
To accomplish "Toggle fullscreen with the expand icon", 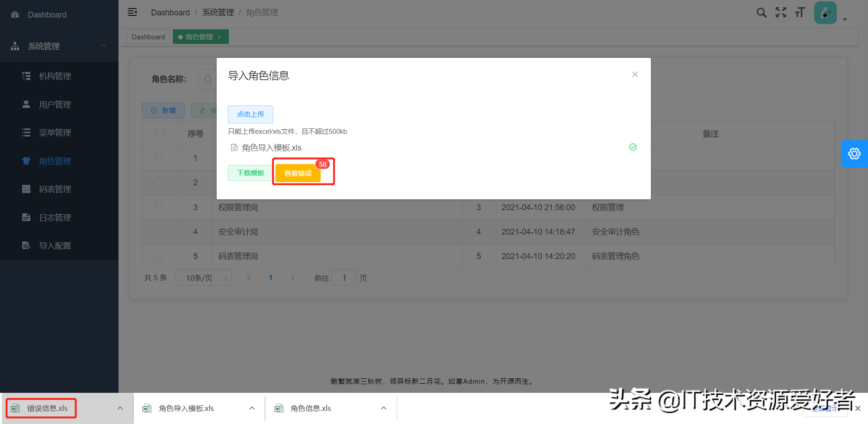I will coord(781,13).
